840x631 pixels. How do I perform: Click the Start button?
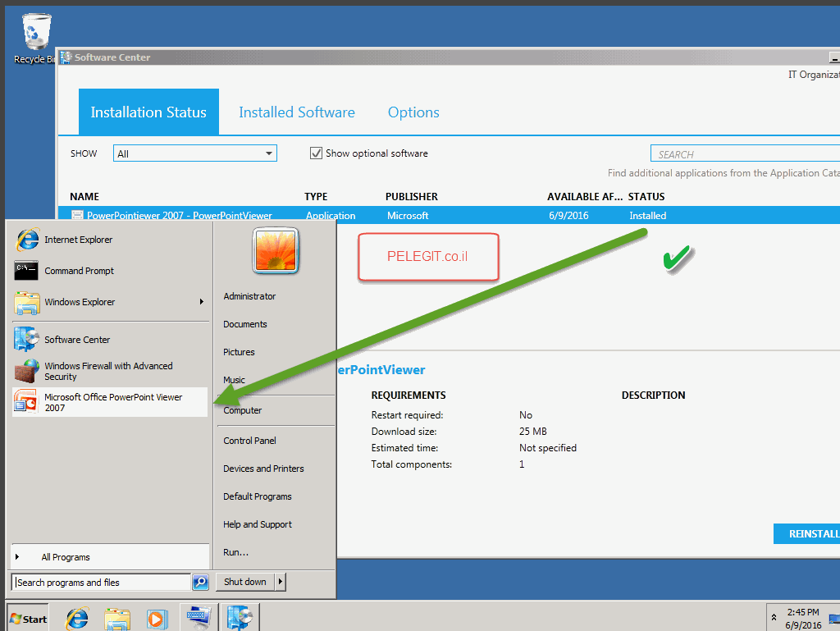(29, 619)
